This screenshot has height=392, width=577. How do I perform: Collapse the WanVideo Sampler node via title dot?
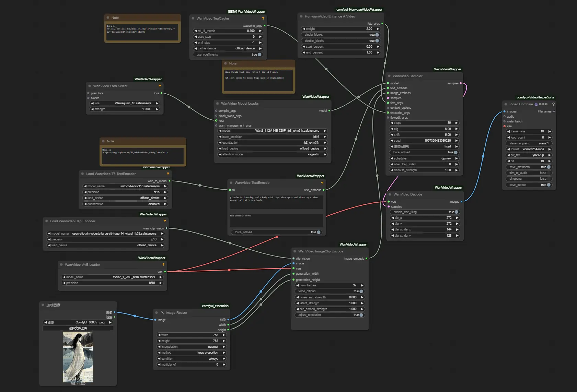tap(389, 76)
